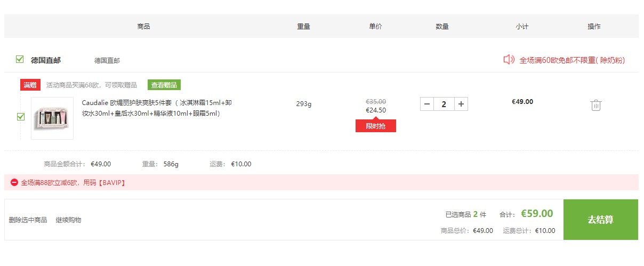The height and width of the screenshot is (266, 644).
Task: Toggle the 德国直邮 group checkbox
Action: click(20, 59)
